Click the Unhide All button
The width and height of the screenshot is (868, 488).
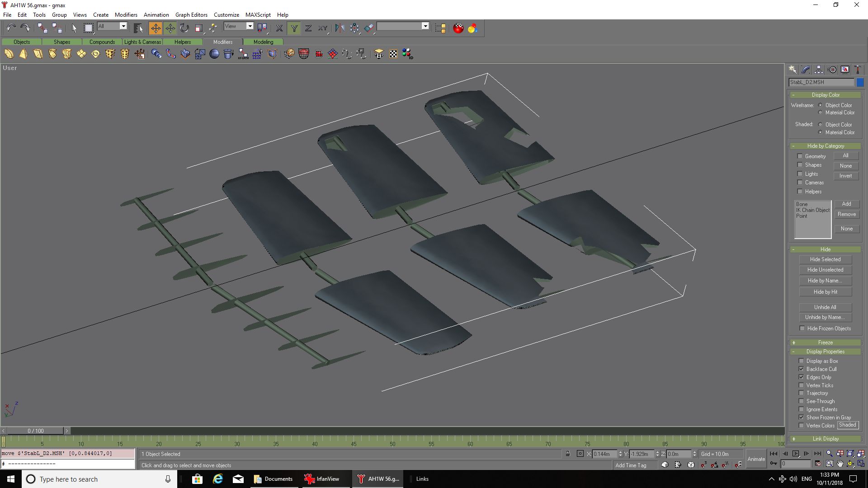825,307
